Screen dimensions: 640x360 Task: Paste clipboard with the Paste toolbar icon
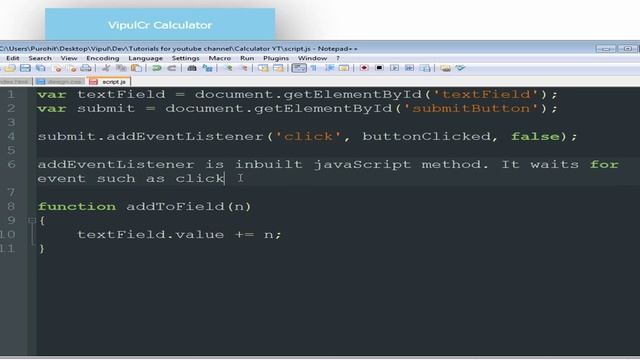pos(136,68)
